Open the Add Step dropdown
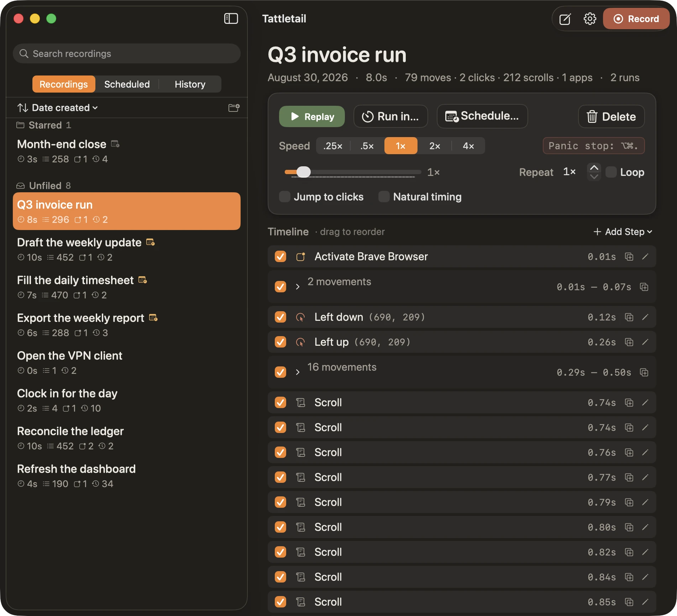The image size is (677, 616). 623,232
